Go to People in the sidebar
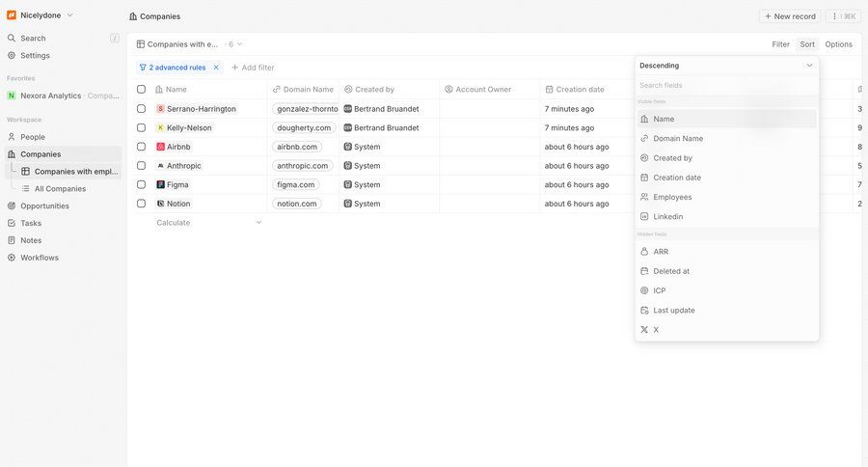 coord(63,137)
